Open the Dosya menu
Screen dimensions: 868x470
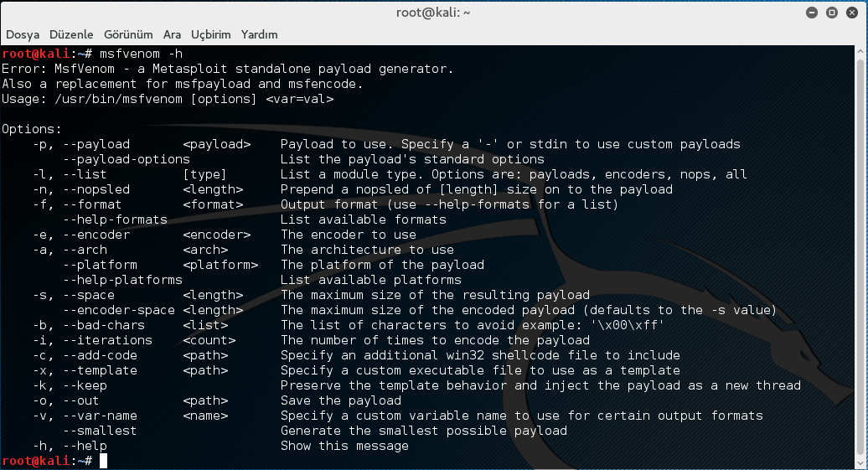[23, 34]
